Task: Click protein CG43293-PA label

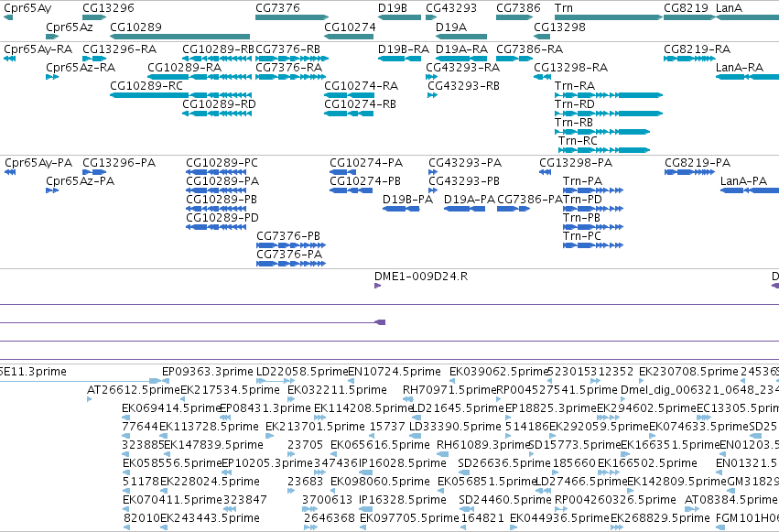Action: tap(465, 163)
